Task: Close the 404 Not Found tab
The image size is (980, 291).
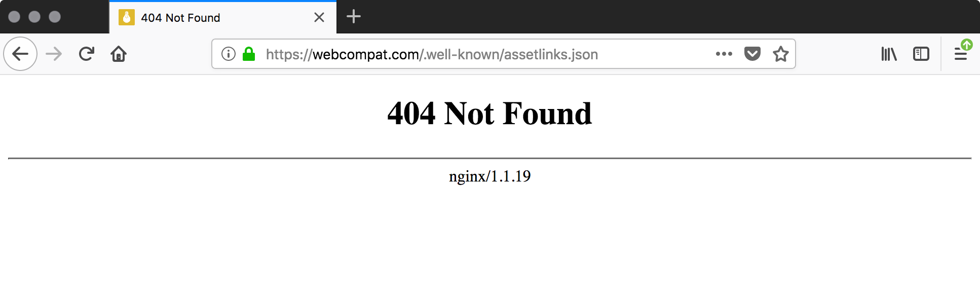Action: (x=319, y=18)
